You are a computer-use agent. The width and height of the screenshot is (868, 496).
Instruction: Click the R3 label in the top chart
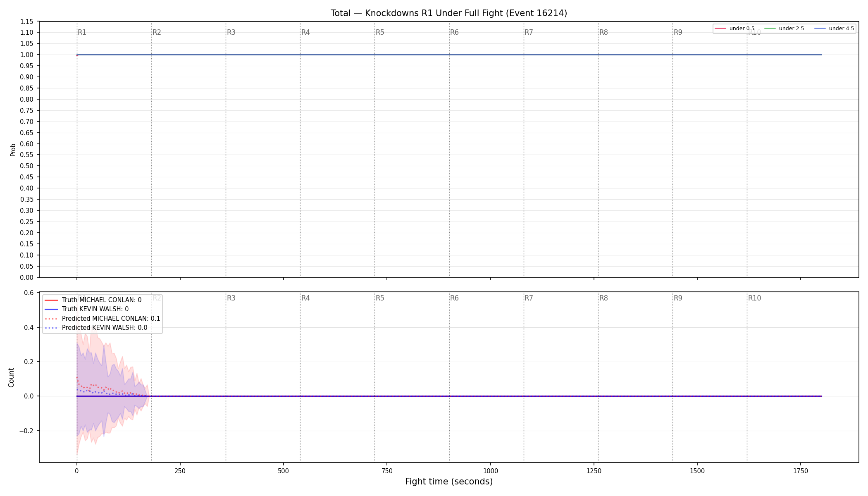pyautogui.click(x=231, y=32)
